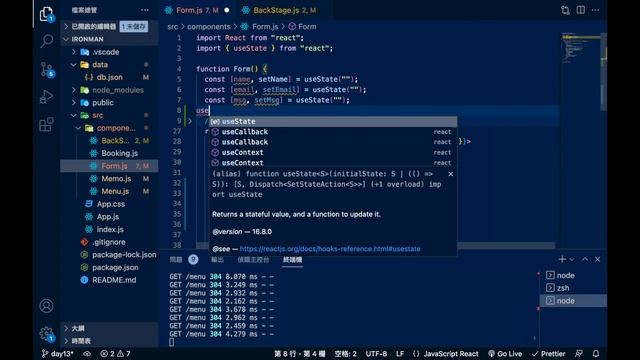
Task: Click the eye icon in status bar
Action: (87, 354)
